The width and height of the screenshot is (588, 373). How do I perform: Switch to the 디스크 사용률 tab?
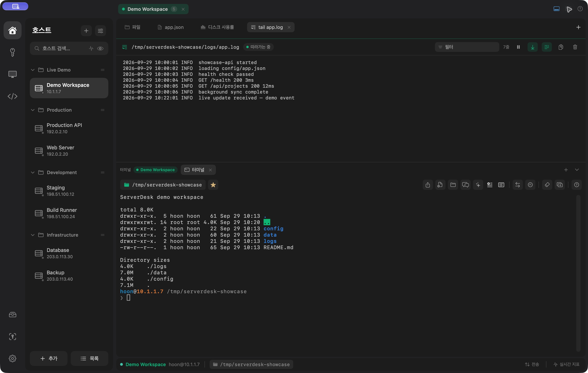pos(217,27)
